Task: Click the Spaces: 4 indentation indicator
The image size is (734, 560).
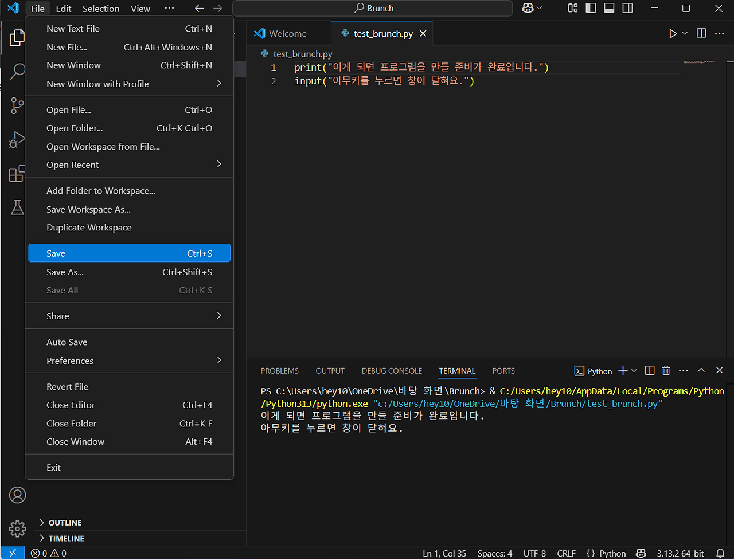Action: 494,553
